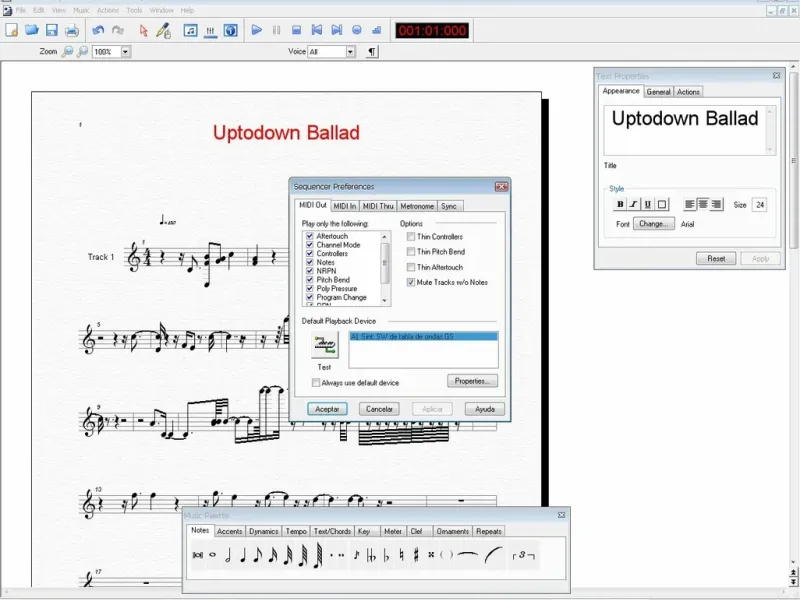Switch to the MIDI In tab
800x600 pixels.
click(x=345, y=206)
